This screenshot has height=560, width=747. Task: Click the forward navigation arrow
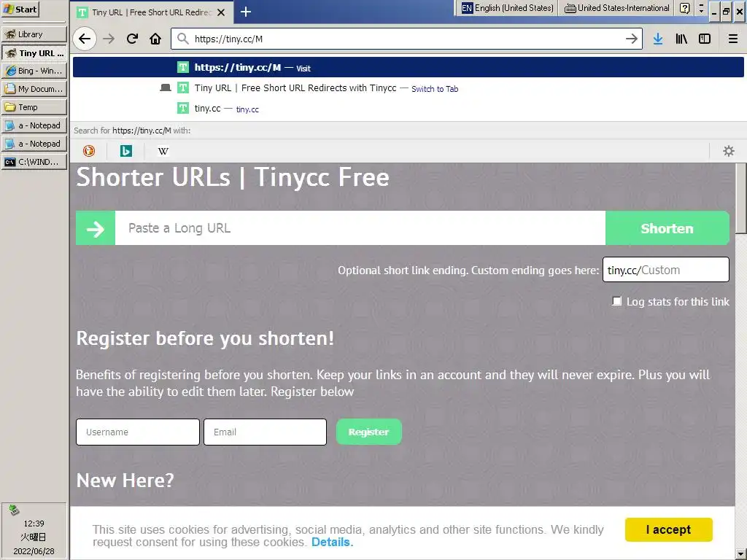[x=109, y=39]
